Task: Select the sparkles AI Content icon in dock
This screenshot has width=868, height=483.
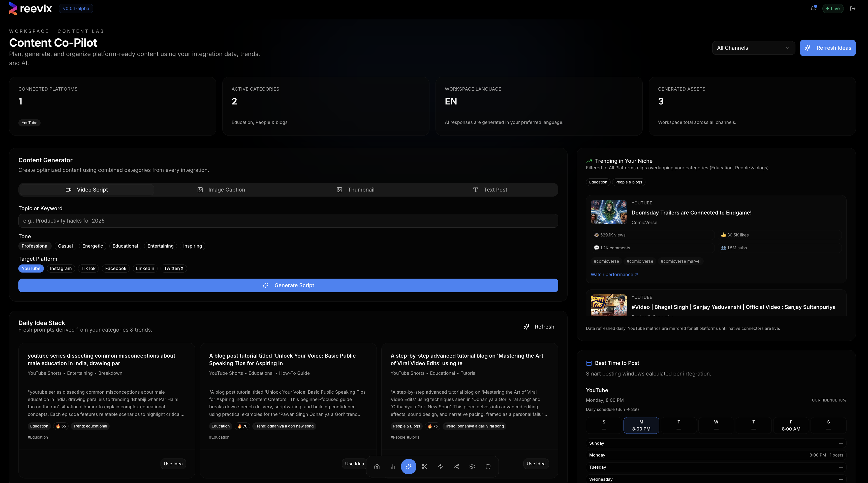Action: click(x=408, y=467)
